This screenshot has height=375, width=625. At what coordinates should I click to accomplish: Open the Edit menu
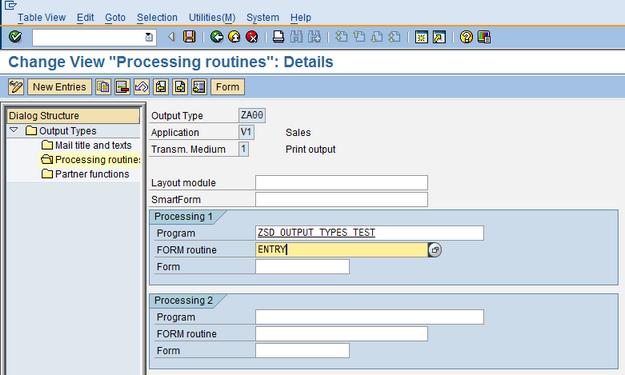click(x=85, y=18)
